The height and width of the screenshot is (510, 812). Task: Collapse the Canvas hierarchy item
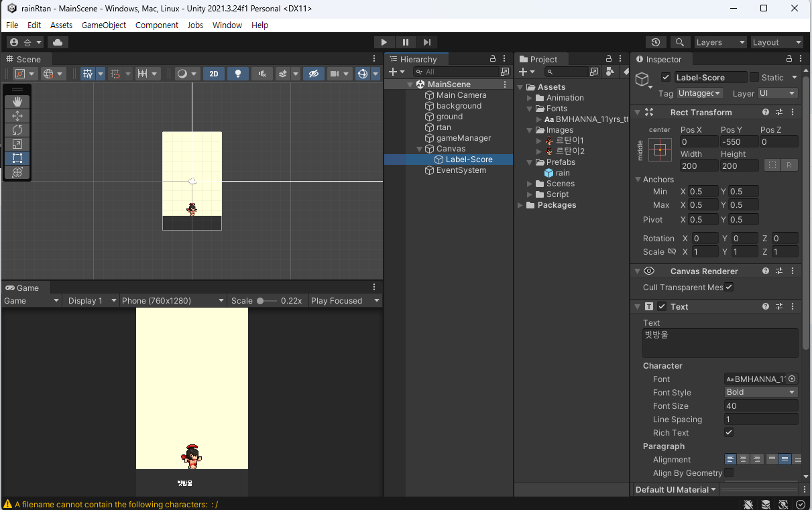pos(420,149)
